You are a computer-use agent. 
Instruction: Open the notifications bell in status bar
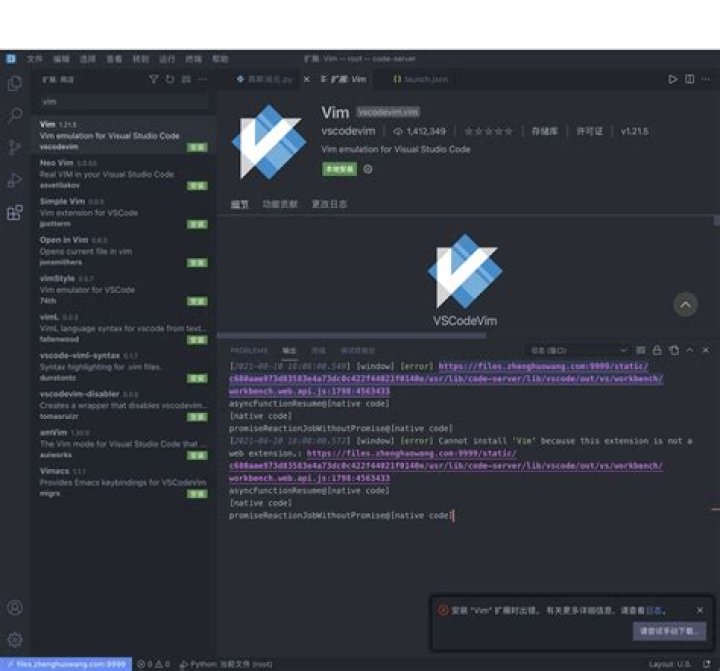pos(707,664)
